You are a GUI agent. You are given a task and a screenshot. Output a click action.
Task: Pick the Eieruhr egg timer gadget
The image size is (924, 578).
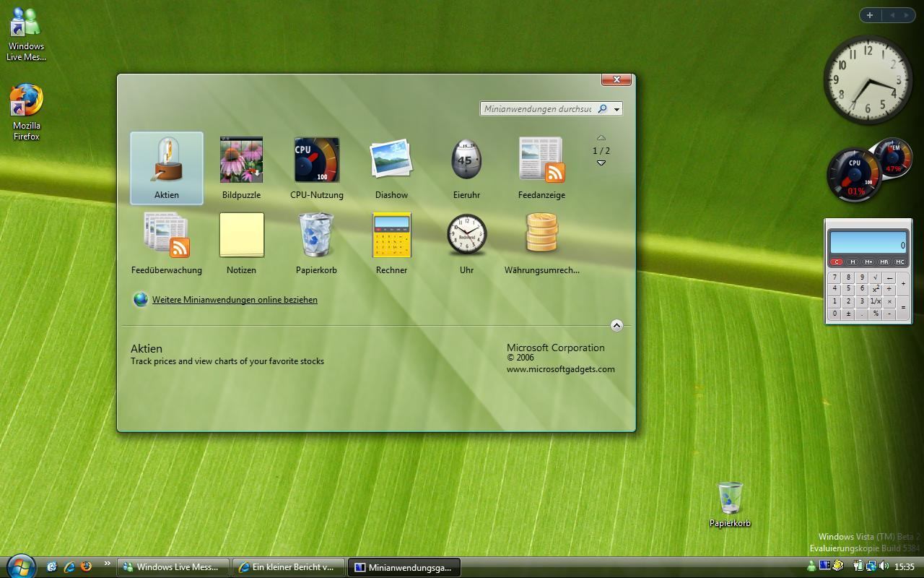(466, 168)
